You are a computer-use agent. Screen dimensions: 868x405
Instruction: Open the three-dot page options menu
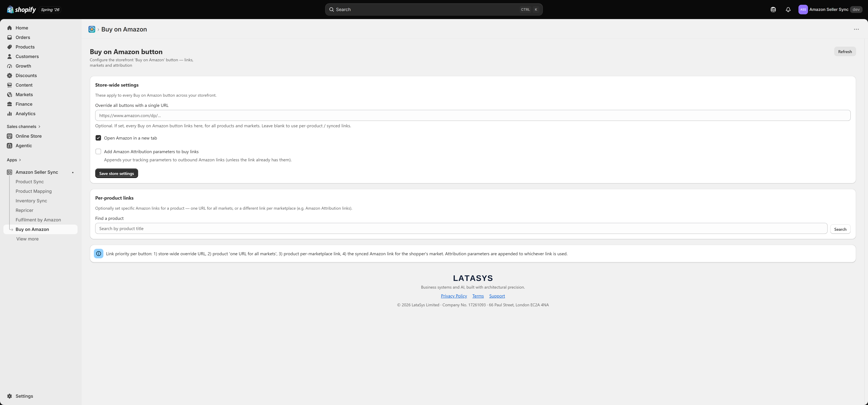coord(856,29)
